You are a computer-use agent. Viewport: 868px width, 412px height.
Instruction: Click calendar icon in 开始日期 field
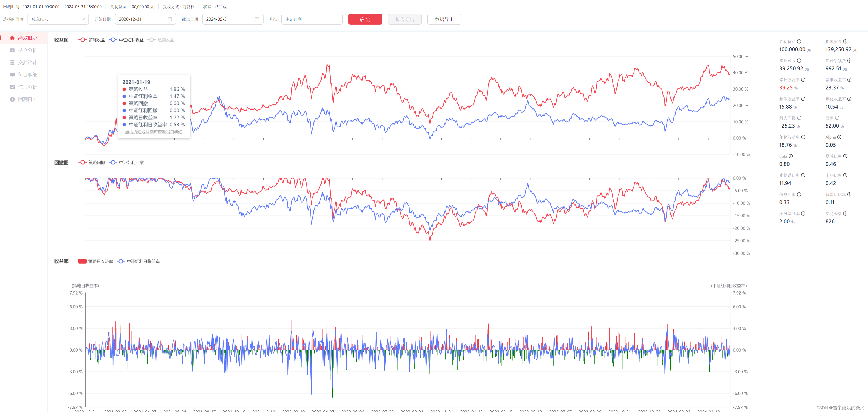(170, 20)
